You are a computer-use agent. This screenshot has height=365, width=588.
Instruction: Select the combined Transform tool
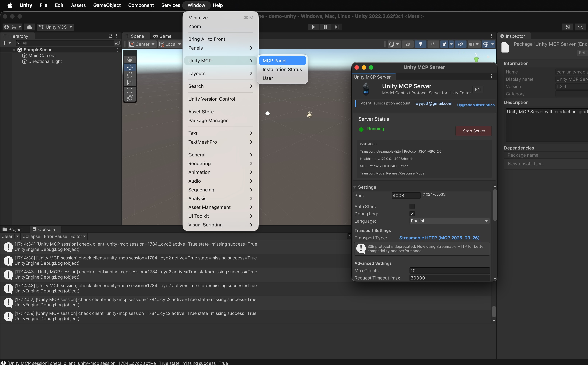click(130, 98)
